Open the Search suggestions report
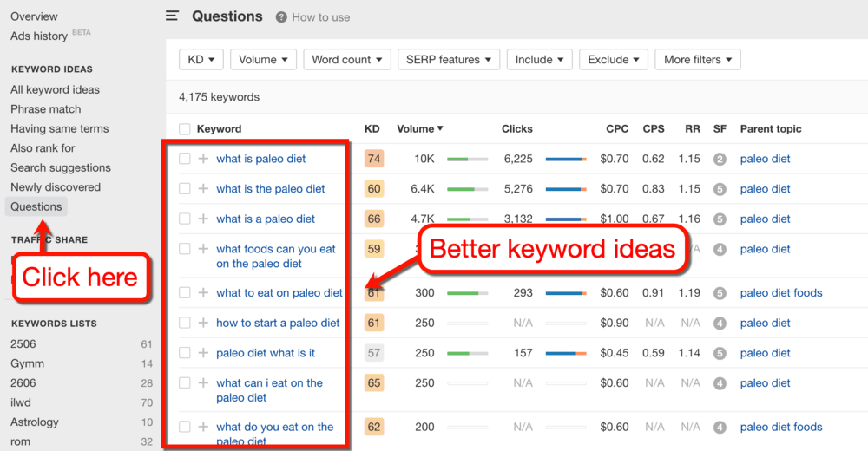This screenshot has width=868, height=451. point(61,167)
